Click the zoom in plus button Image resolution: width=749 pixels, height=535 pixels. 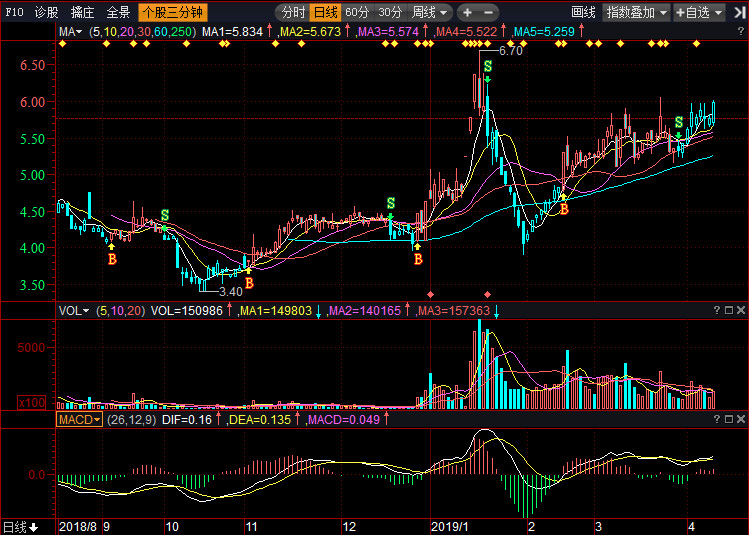(468, 13)
